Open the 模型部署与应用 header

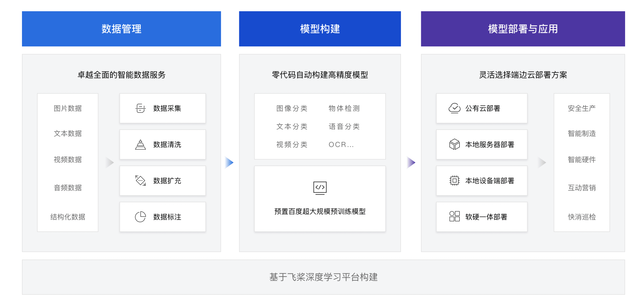point(523,29)
